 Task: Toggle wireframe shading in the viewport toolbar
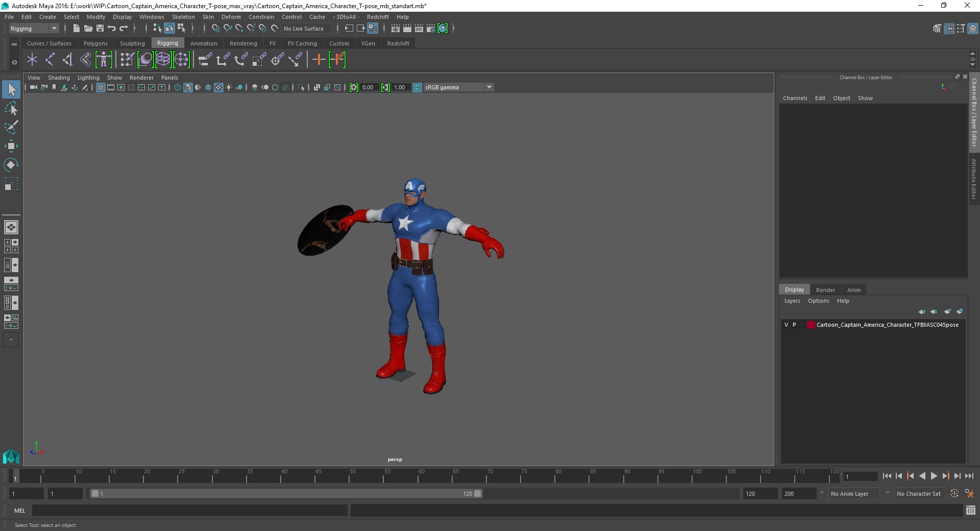pyautogui.click(x=178, y=87)
